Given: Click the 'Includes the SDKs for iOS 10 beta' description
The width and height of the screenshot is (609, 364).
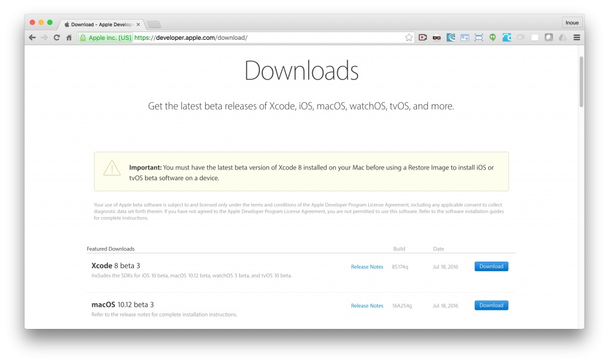Looking at the screenshot, I should click(x=192, y=276).
